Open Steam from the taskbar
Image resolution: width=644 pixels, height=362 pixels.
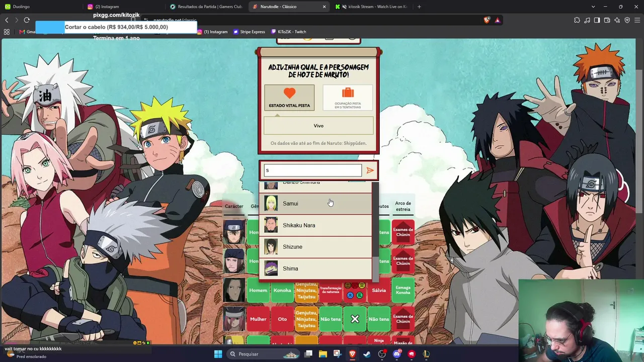pyautogui.click(x=367, y=354)
